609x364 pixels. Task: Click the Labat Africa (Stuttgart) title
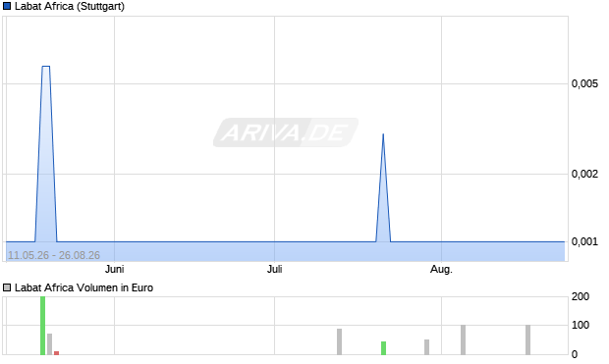pyautogui.click(x=70, y=6)
